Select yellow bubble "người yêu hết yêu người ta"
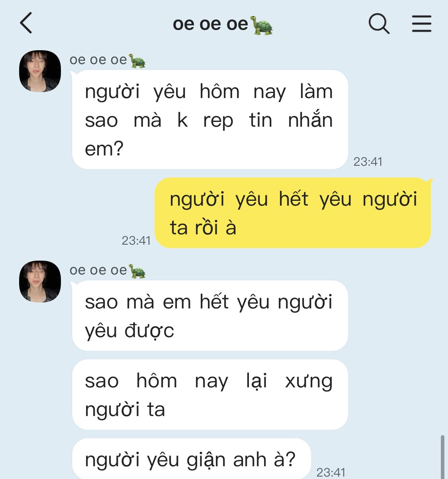 tap(293, 213)
